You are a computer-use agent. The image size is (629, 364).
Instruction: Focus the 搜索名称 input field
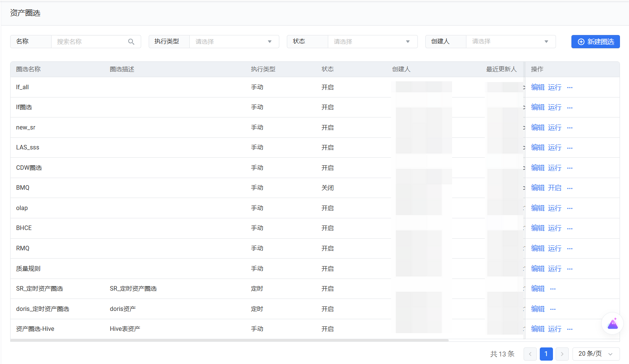(x=90, y=42)
